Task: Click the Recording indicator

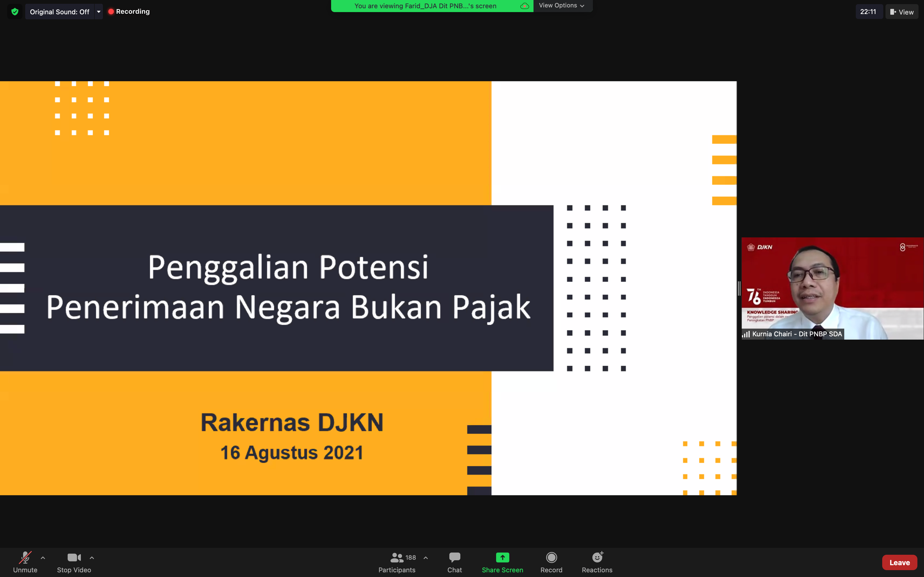Action: click(129, 12)
